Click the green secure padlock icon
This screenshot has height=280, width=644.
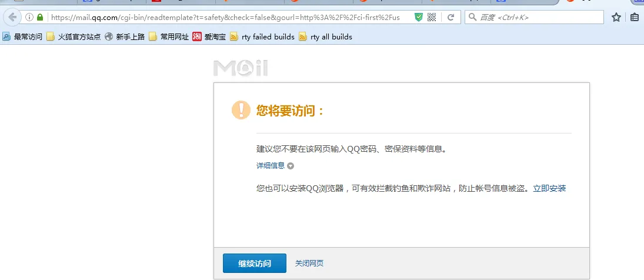point(40,17)
